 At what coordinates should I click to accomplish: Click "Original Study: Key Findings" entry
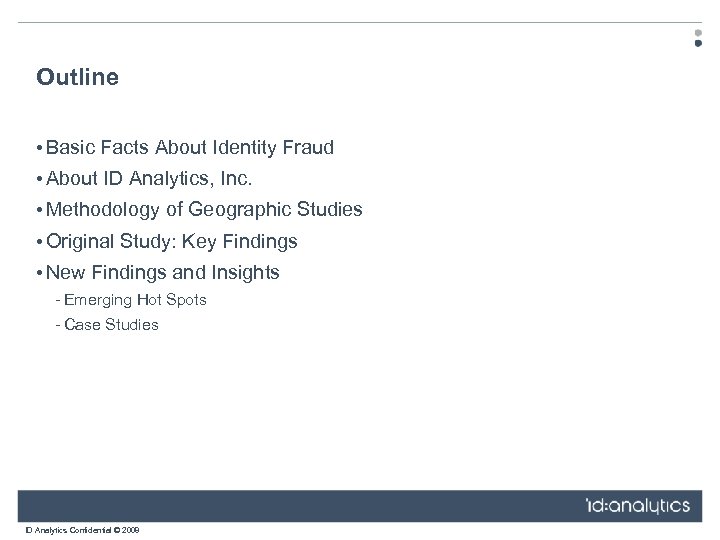pos(172,241)
